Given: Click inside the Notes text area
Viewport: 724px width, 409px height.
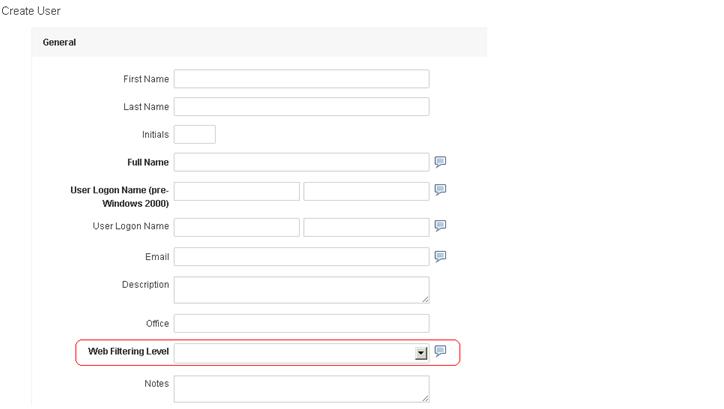Looking at the screenshot, I should [302, 389].
